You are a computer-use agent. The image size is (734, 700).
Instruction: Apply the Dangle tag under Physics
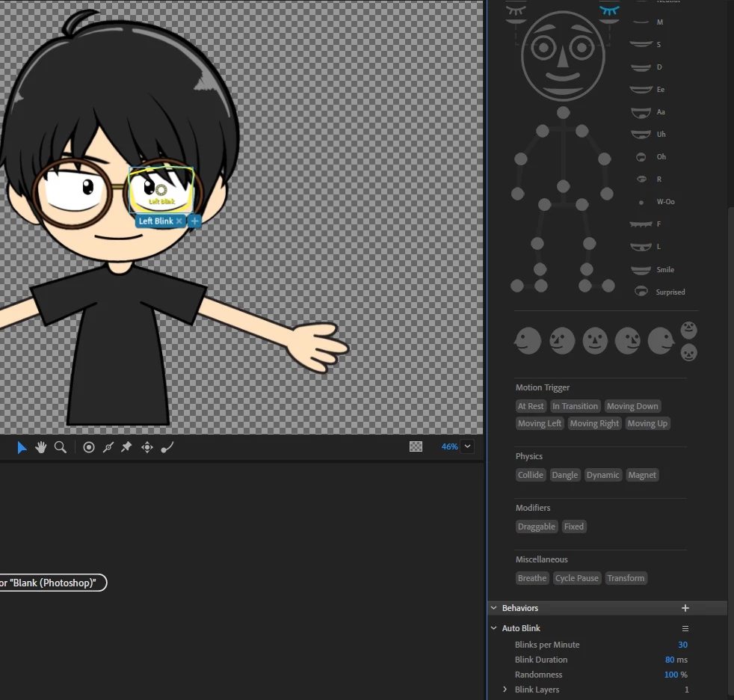pos(564,475)
